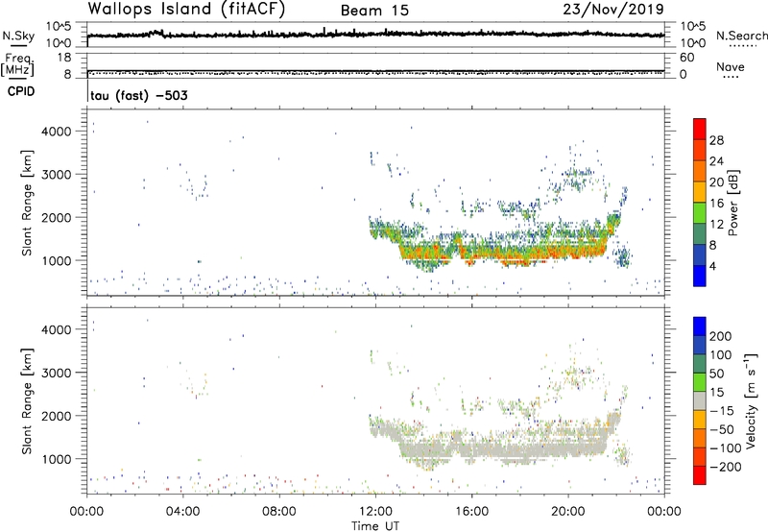Click the 'Power [dB]' color bar label
The width and height of the screenshot is (768, 532).
(732, 203)
